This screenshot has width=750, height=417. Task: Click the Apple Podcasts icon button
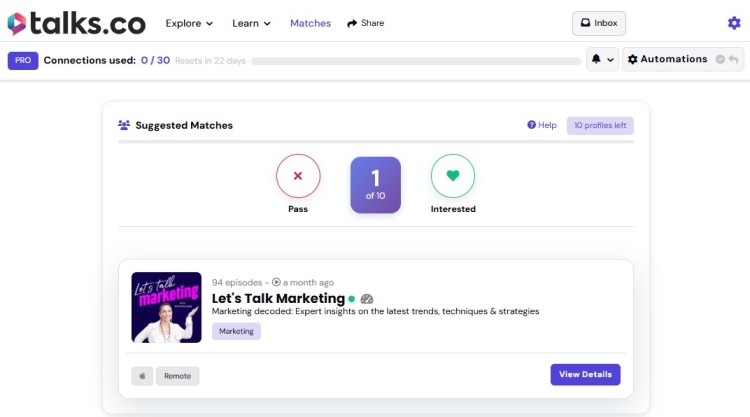point(142,376)
